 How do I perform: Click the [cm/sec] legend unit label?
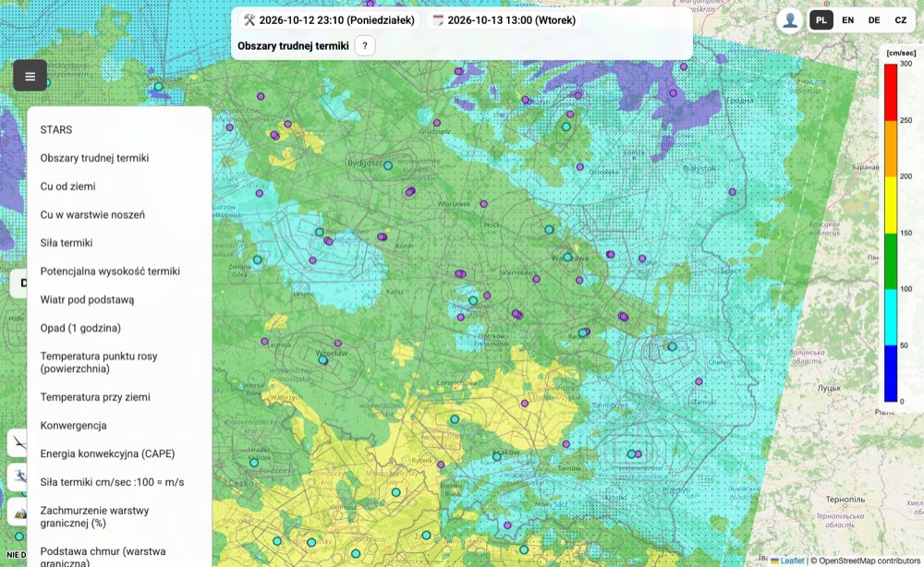(901, 53)
